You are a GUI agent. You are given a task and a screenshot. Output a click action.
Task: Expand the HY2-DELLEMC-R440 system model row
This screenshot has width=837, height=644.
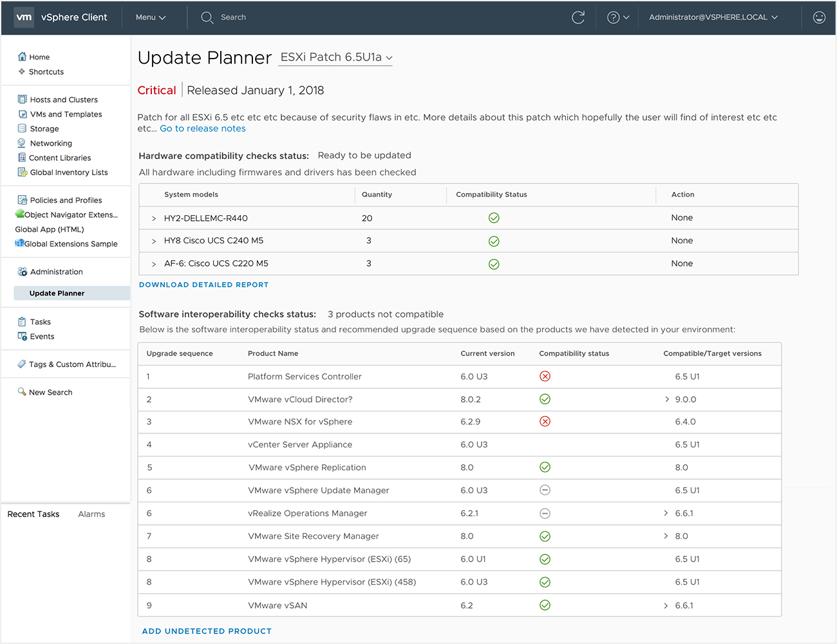[153, 218]
